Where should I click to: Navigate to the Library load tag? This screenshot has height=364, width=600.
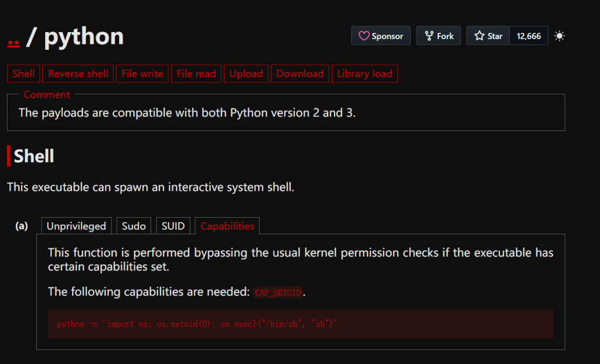364,74
